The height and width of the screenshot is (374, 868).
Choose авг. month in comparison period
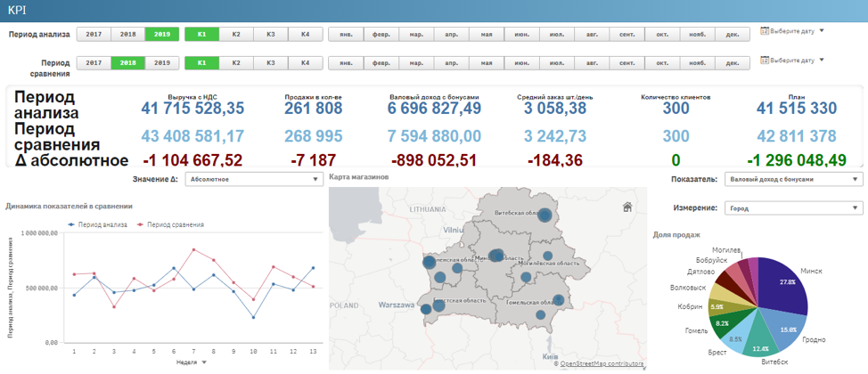pyautogui.click(x=593, y=63)
